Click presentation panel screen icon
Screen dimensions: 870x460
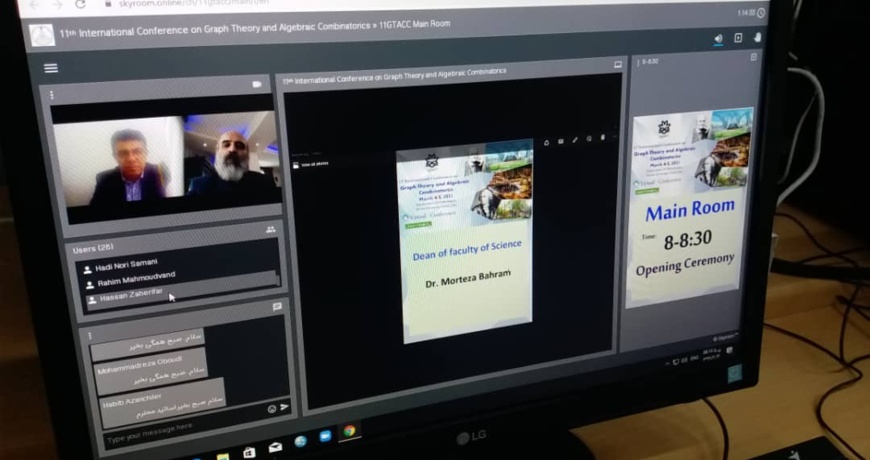click(x=618, y=65)
